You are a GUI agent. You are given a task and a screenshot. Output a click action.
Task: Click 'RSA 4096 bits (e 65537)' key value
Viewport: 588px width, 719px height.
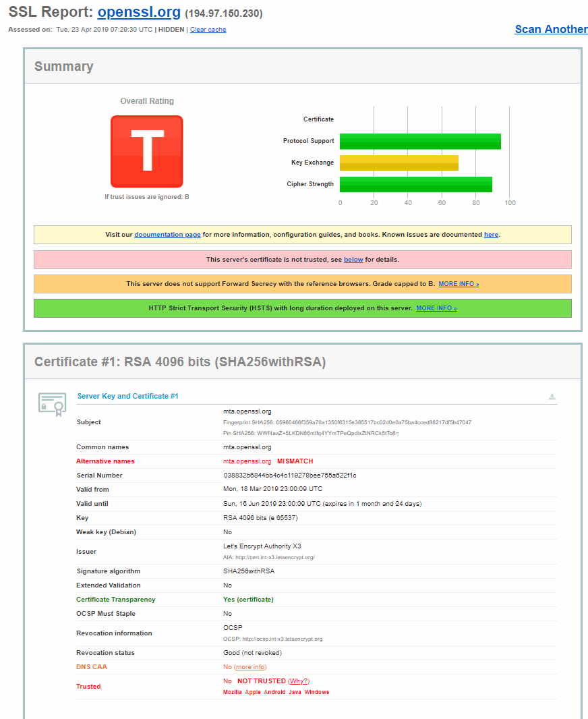(260, 518)
